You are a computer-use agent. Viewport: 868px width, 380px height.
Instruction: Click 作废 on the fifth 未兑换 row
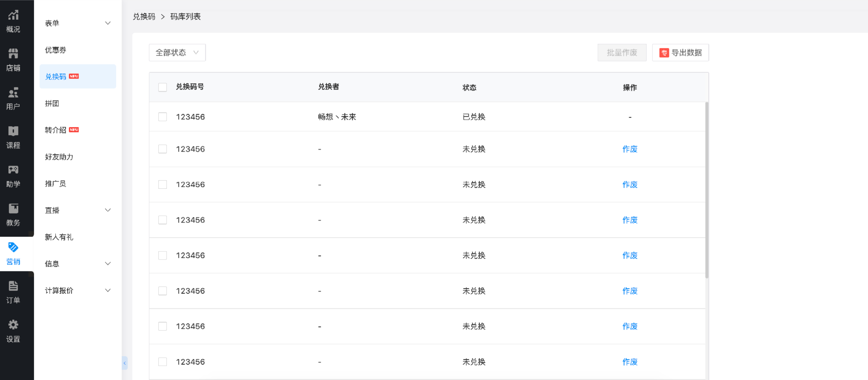point(630,291)
